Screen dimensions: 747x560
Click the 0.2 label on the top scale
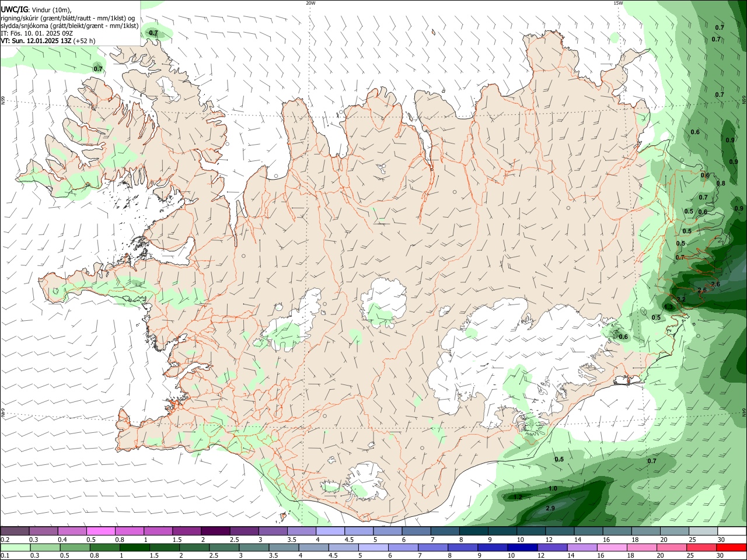(x=5, y=540)
